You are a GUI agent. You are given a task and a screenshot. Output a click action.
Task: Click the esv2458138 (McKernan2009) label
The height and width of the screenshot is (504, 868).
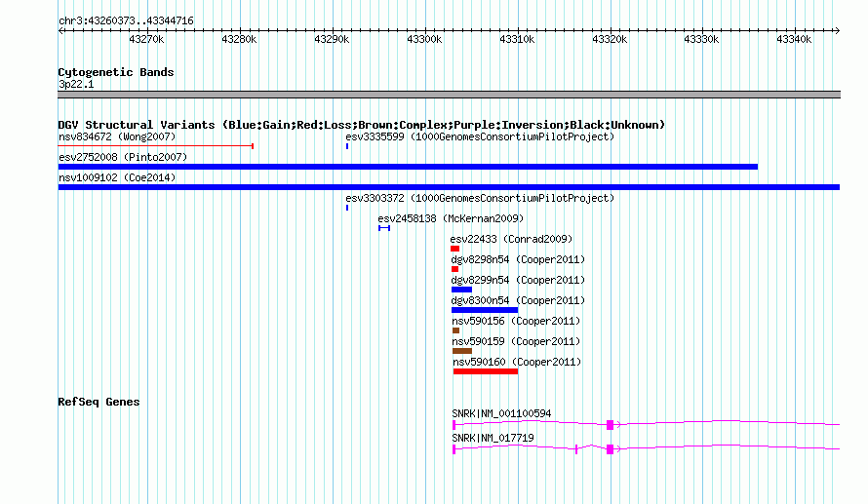[x=451, y=218]
